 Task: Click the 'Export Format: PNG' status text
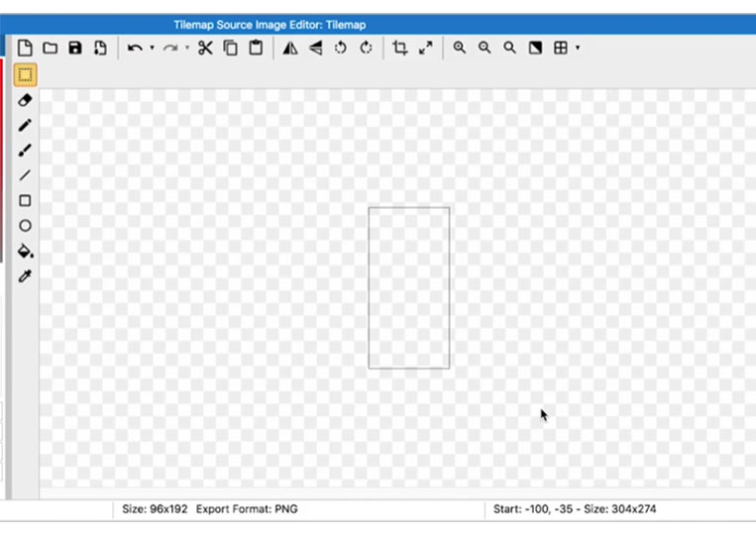click(247, 509)
